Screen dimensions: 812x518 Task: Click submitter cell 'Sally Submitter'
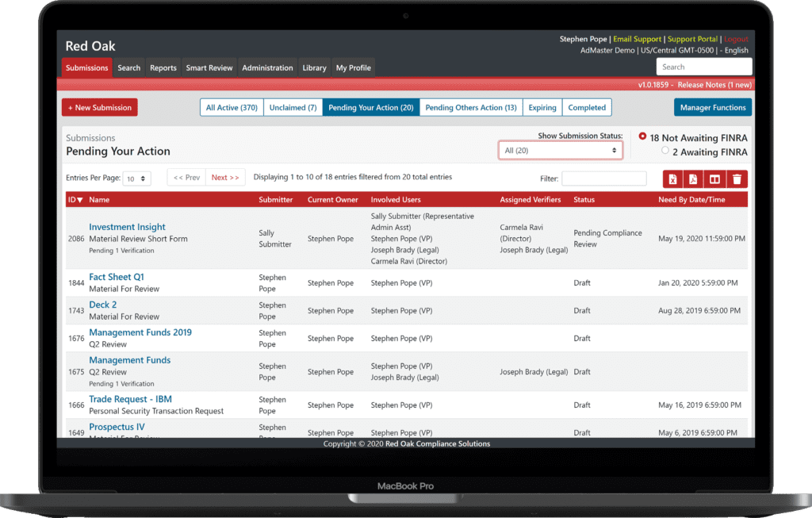coord(275,239)
